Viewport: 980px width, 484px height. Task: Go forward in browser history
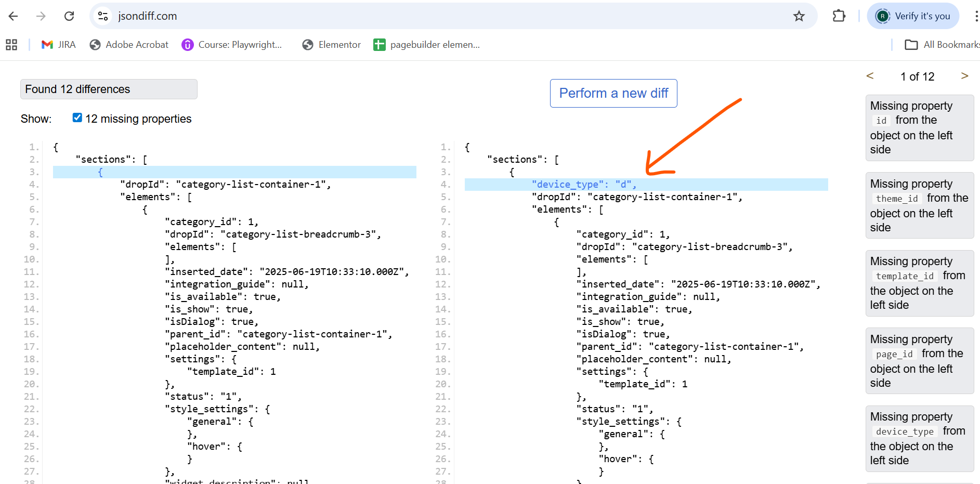click(41, 16)
